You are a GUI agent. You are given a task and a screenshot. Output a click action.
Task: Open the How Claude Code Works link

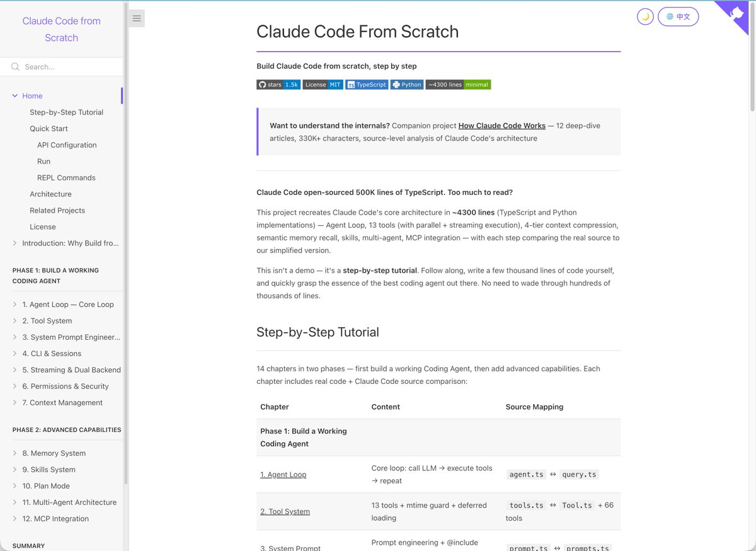(501, 125)
